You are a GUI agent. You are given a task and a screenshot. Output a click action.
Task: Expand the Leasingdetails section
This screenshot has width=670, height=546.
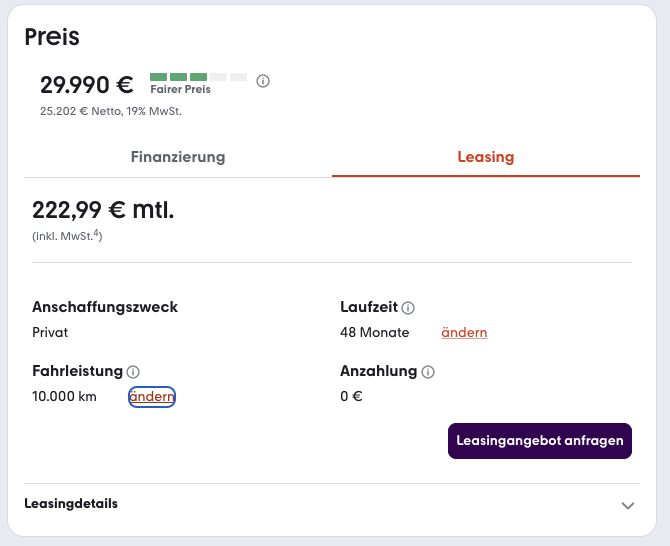click(332, 504)
